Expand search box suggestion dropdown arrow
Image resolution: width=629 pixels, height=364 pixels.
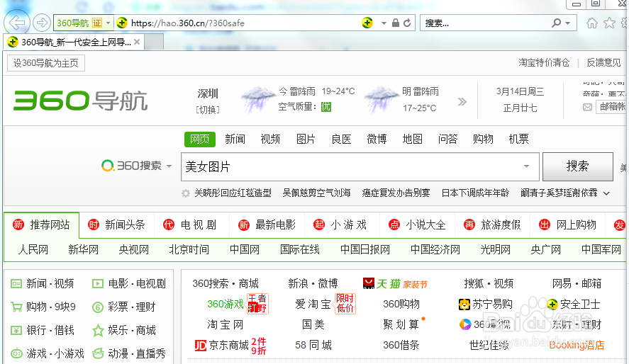(x=526, y=166)
